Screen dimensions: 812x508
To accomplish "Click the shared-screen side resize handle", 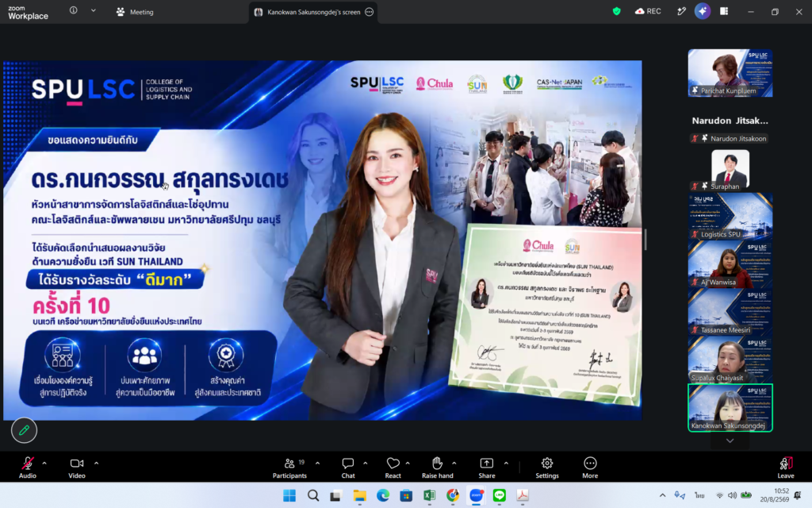I will pos(645,240).
